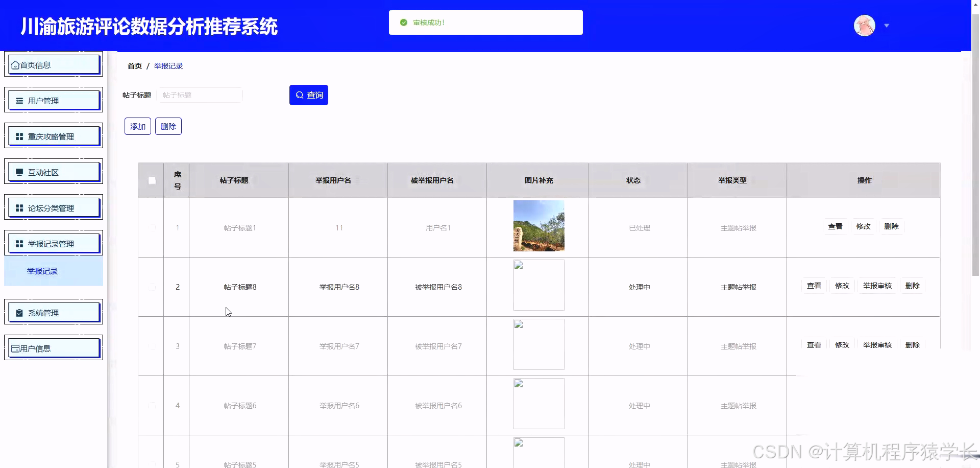
Task: Toggle the select-all checkbox in the table header
Action: (x=152, y=180)
